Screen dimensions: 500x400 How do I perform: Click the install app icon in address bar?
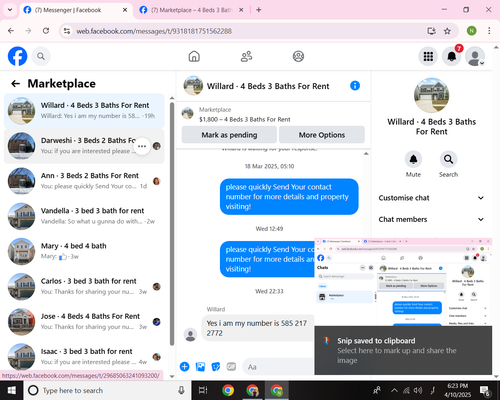[x=432, y=31]
